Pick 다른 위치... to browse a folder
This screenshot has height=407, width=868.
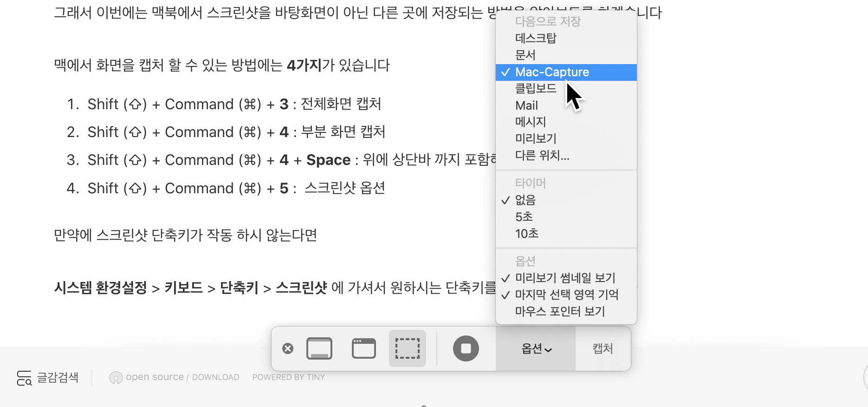[566, 156]
